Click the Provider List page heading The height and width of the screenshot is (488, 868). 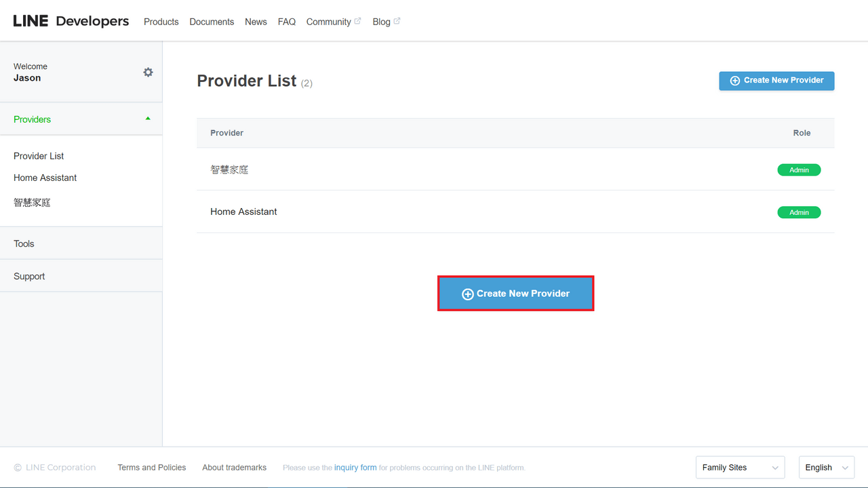pos(247,81)
